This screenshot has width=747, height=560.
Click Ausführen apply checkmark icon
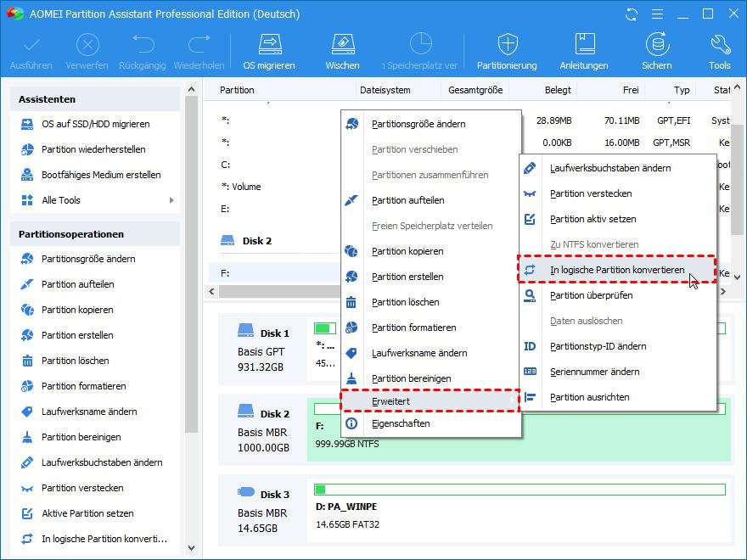tap(31, 45)
